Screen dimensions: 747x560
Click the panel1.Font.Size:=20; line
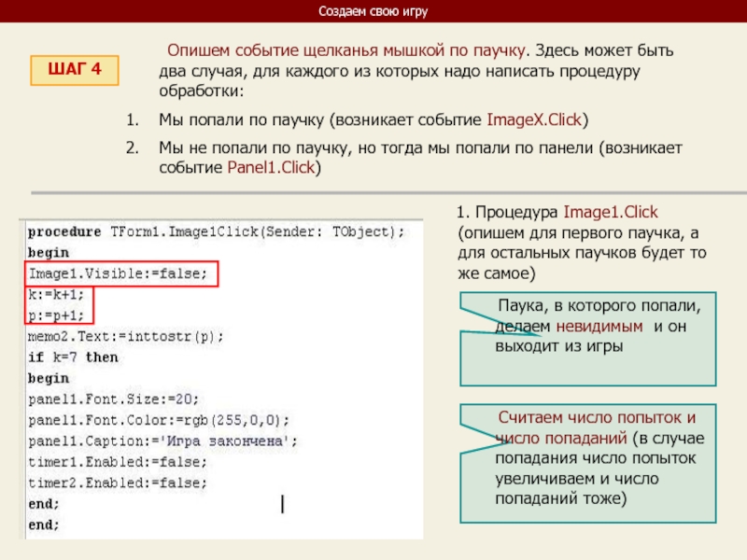(113, 399)
